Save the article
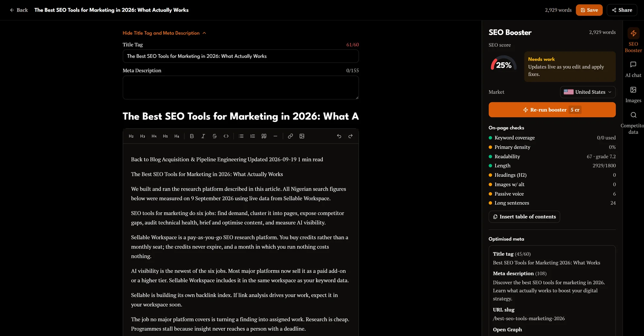The width and height of the screenshot is (644, 336). (x=589, y=10)
